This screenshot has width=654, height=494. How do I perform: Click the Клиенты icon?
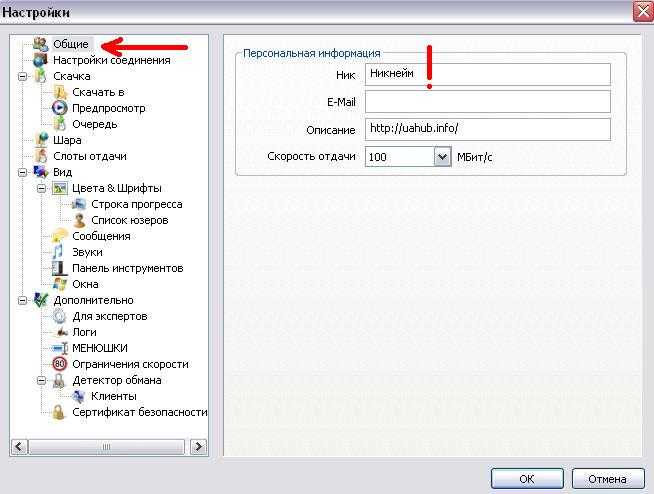click(x=79, y=396)
